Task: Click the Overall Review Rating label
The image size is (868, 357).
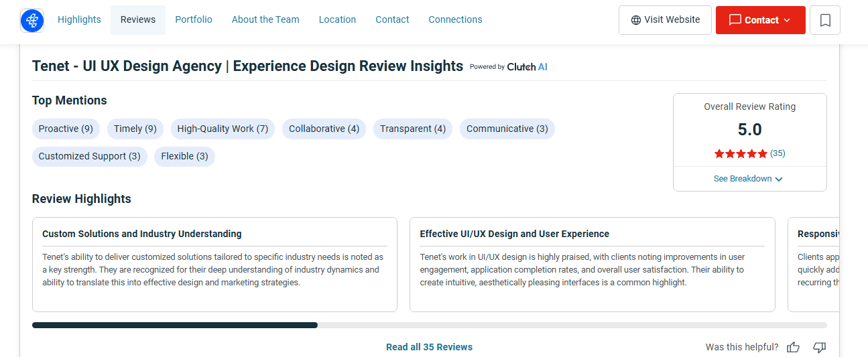Action: pos(749,106)
